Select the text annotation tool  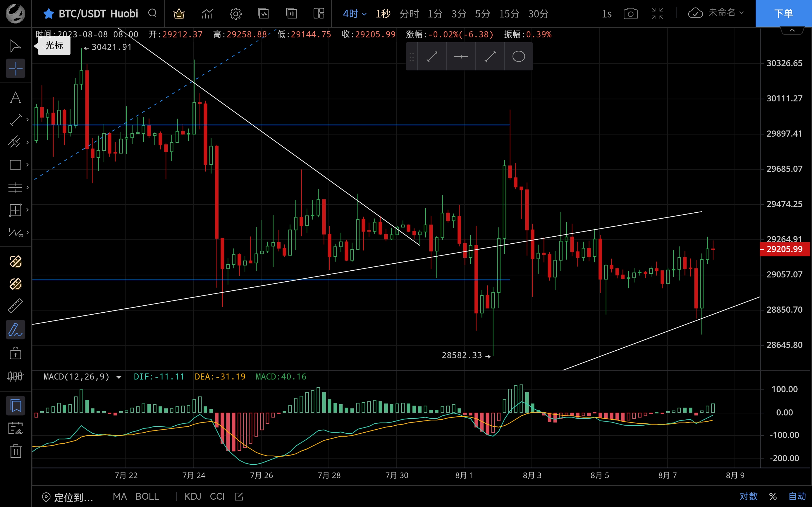coord(16,97)
